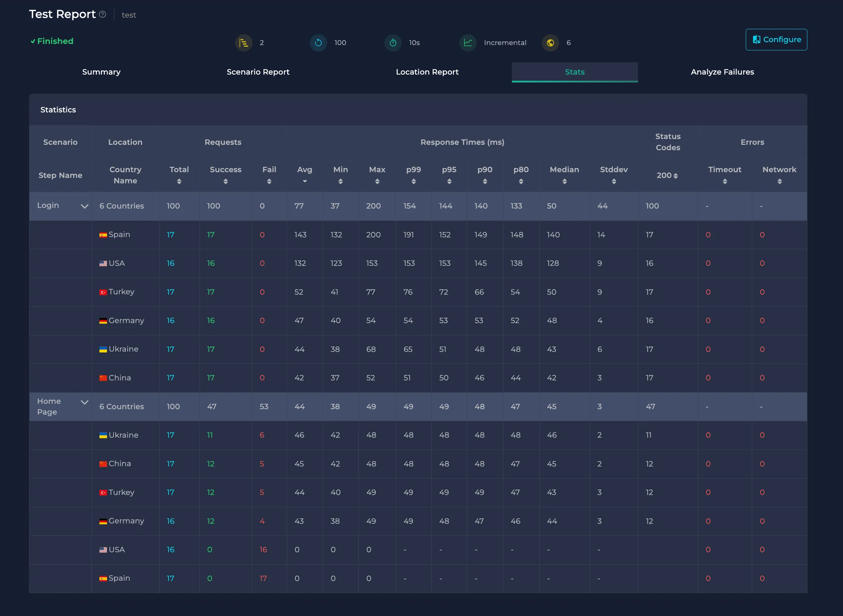Sort by Fail column

click(269, 182)
